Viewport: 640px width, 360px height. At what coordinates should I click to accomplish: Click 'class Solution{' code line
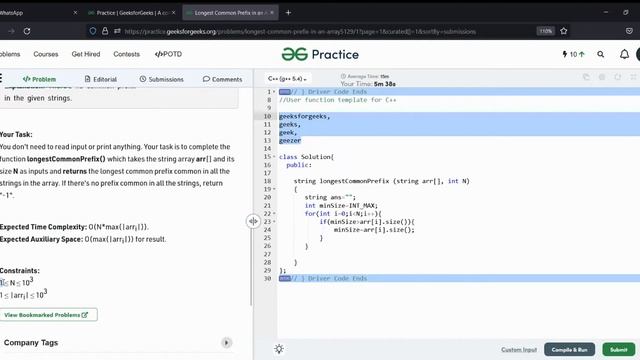[307, 157]
